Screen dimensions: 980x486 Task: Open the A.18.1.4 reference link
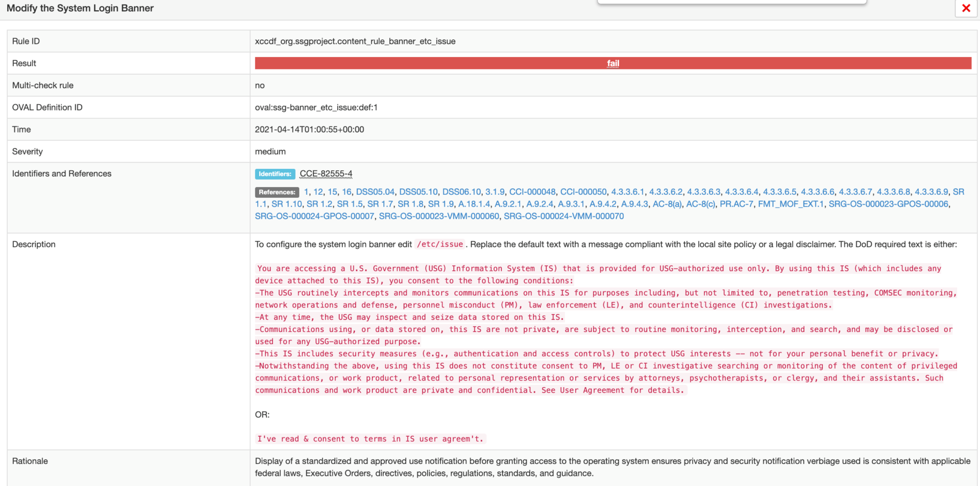click(x=474, y=204)
